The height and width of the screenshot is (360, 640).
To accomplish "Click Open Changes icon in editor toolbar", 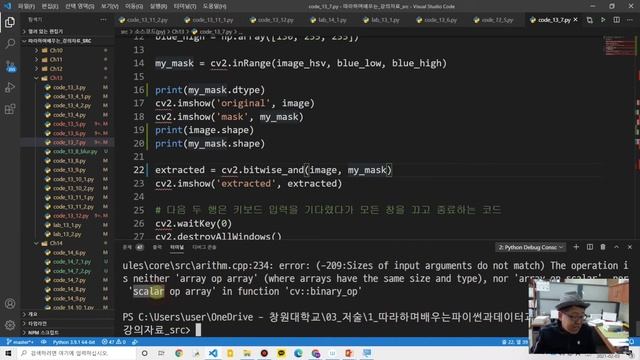I will pos(589,20).
